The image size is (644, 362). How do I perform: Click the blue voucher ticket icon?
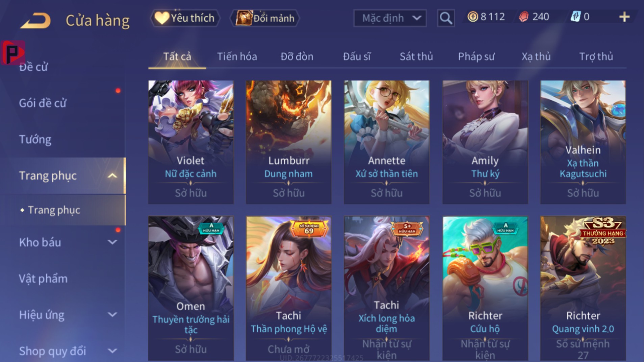pos(575,17)
